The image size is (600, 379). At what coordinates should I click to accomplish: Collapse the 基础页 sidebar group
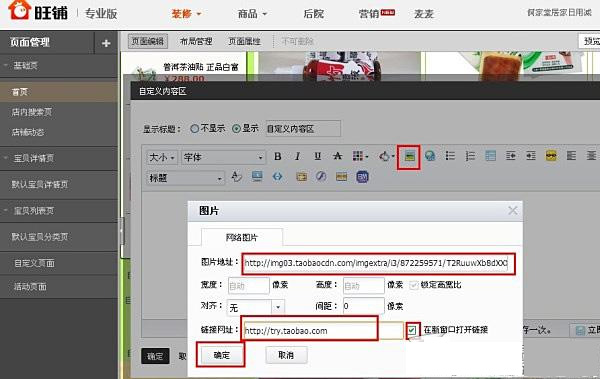point(5,65)
